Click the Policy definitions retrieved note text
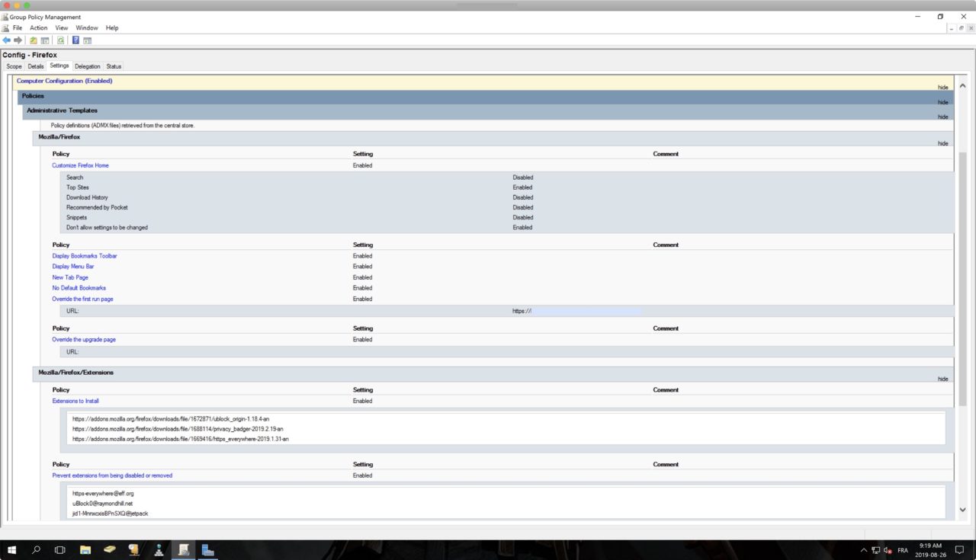976x560 pixels. (122, 125)
